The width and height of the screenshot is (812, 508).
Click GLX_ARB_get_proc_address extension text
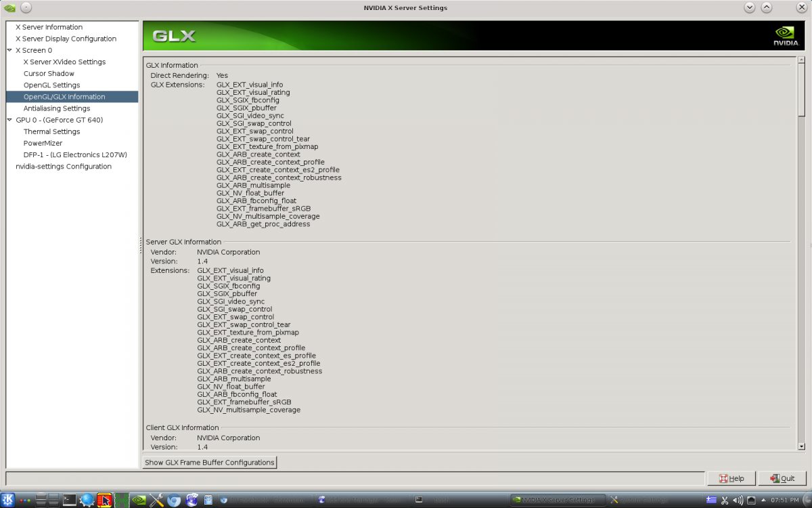263,224
